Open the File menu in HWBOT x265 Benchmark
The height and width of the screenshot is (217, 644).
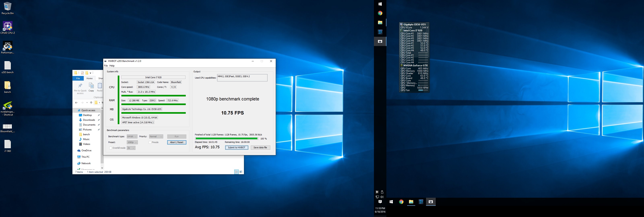pos(106,66)
